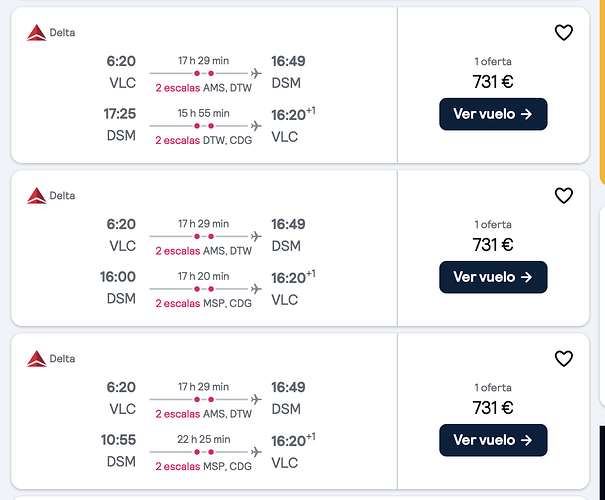Open Ver vuelo for 16:00 DSM return
The image size is (605, 500).
pos(493,277)
